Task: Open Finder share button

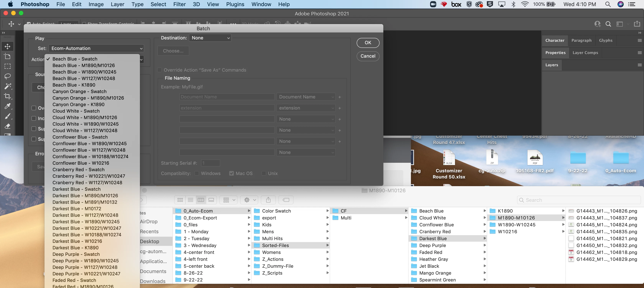Action: pyautogui.click(x=268, y=200)
